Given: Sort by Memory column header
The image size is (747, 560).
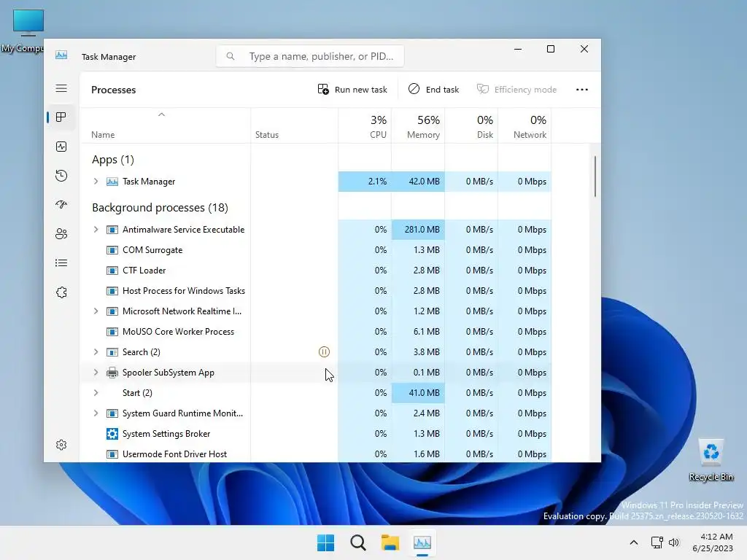Looking at the screenshot, I should (418, 126).
